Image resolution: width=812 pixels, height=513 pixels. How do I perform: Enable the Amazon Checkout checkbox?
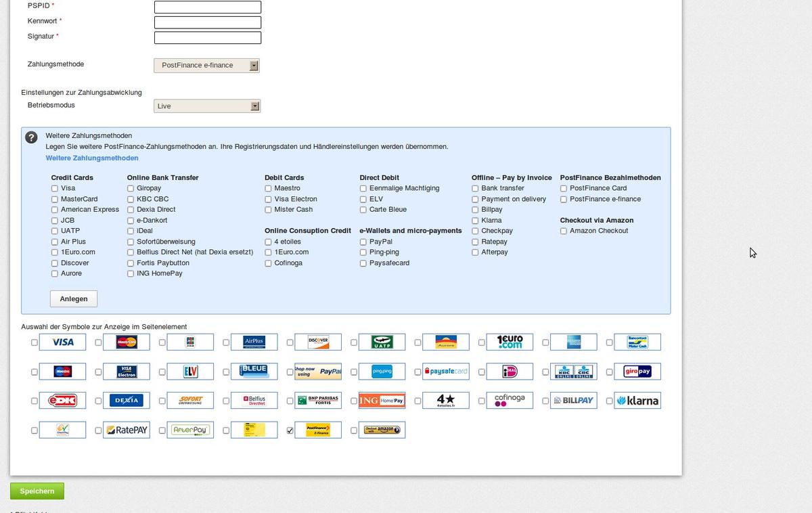pos(564,231)
